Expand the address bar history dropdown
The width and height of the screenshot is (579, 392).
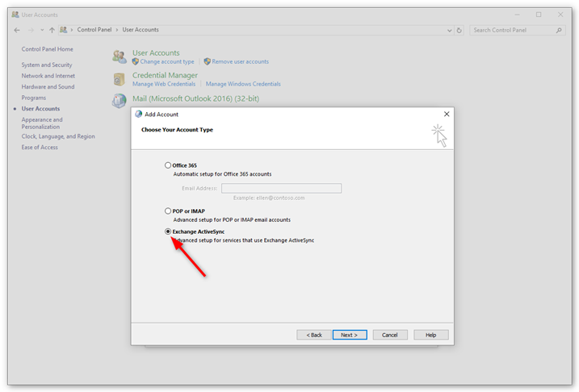click(449, 30)
